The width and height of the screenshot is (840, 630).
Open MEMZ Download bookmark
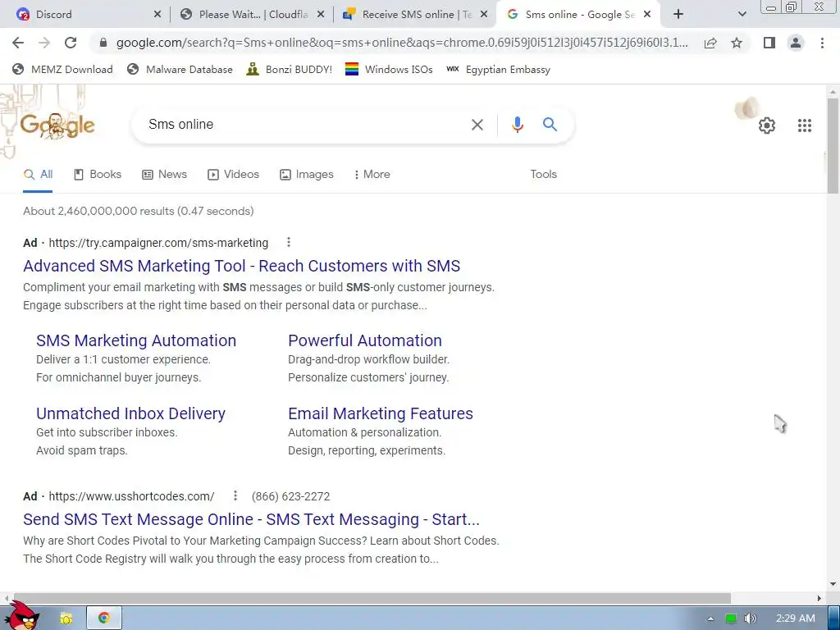click(62, 69)
